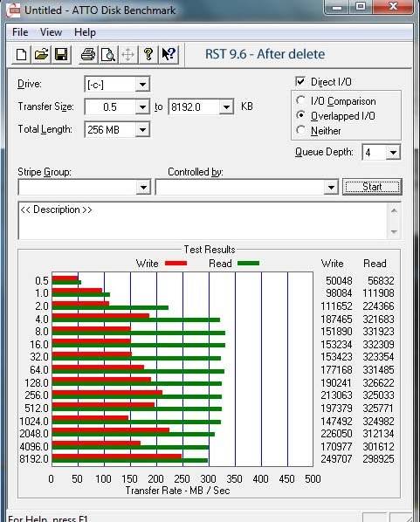Select the context help arrow icon

tap(169, 54)
